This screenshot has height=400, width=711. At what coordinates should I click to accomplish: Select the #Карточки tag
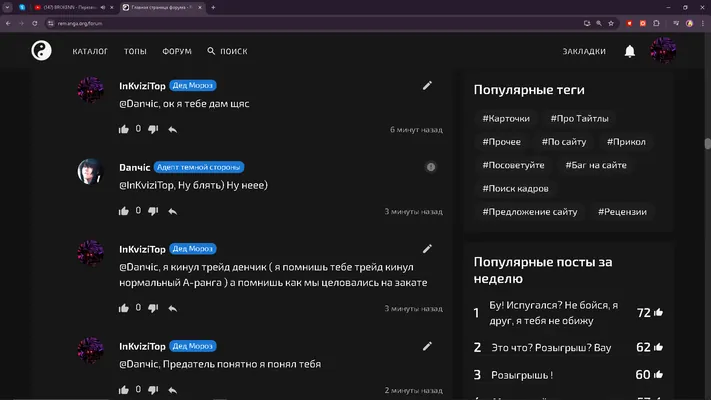point(506,118)
